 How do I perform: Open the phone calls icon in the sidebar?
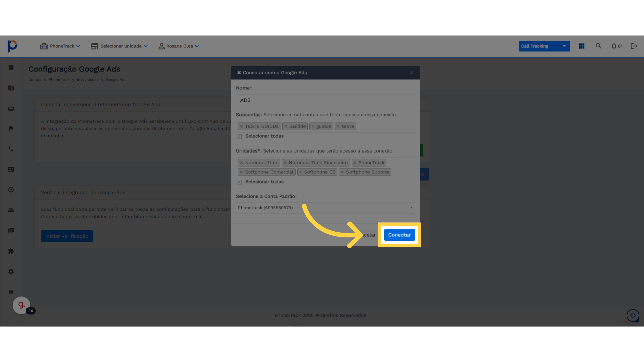click(x=11, y=149)
